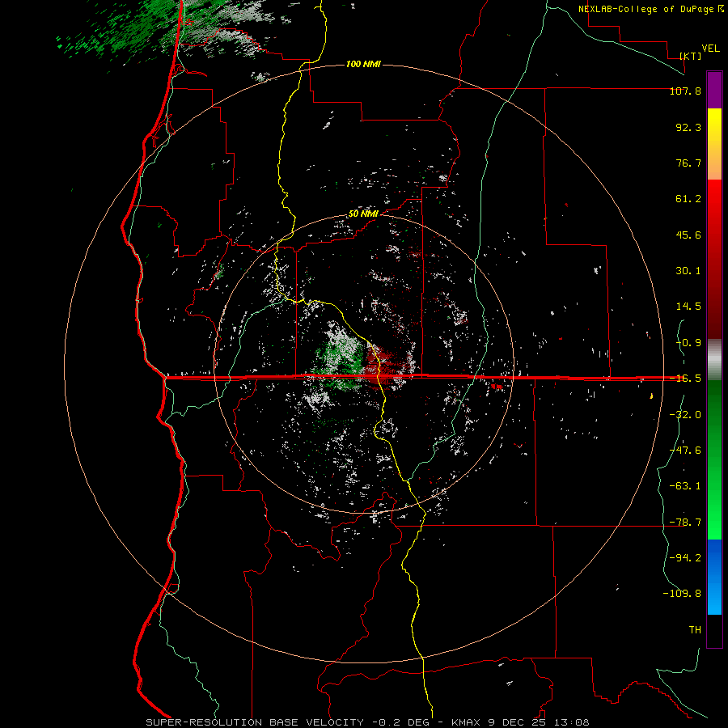This screenshot has height=728, width=728.
Task: Click the -63.1 scale value
Action: coord(685,486)
